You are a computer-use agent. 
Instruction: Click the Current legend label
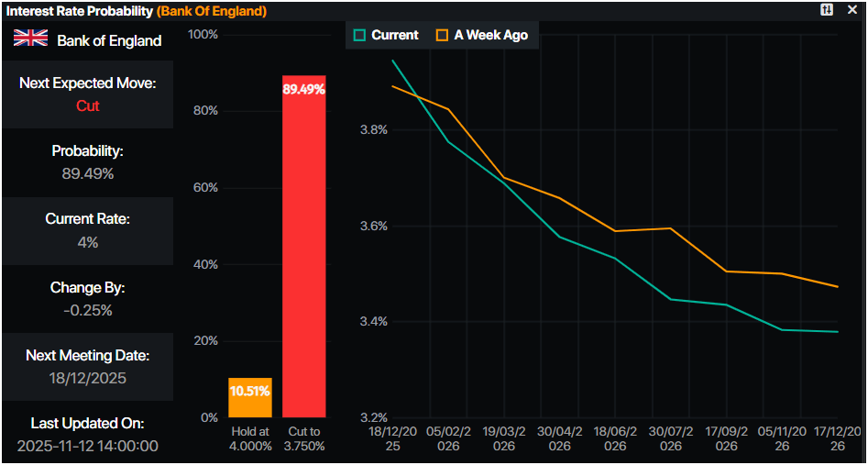tap(395, 36)
